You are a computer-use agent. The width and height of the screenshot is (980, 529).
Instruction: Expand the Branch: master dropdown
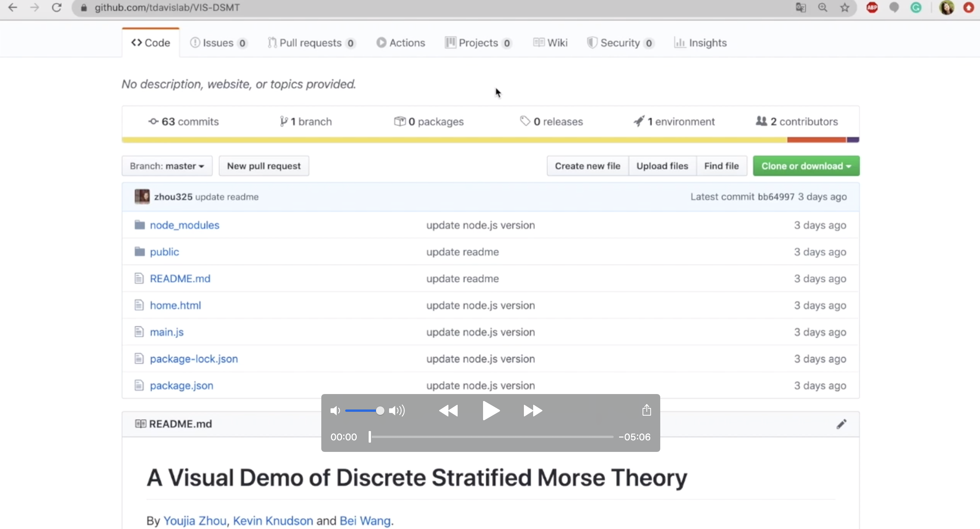pyautogui.click(x=167, y=166)
